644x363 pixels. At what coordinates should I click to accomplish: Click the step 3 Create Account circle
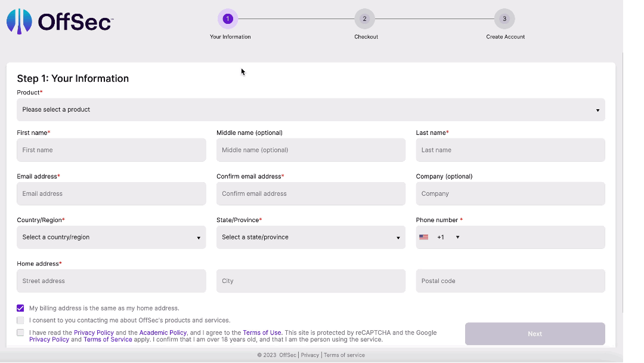point(504,19)
